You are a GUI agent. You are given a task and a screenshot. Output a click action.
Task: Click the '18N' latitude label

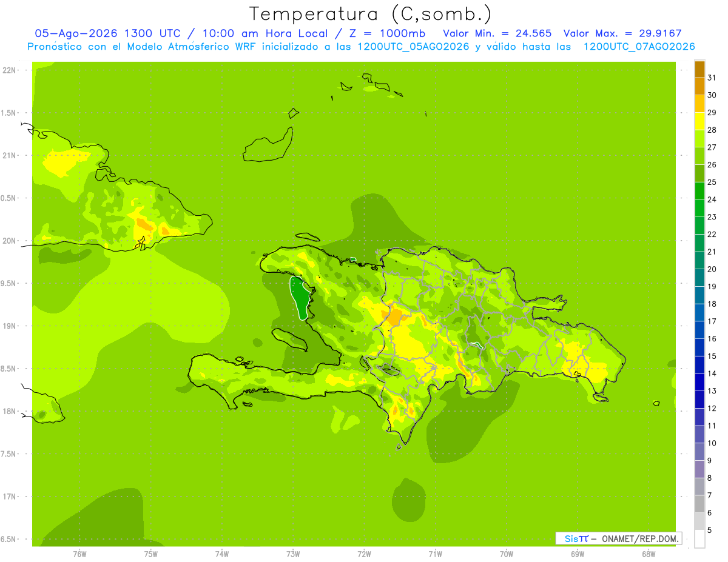click(x=9, y=411)
